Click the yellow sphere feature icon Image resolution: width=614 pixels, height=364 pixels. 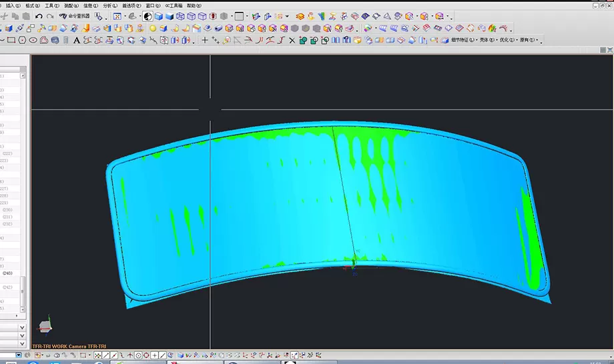(x=153, y=28)
